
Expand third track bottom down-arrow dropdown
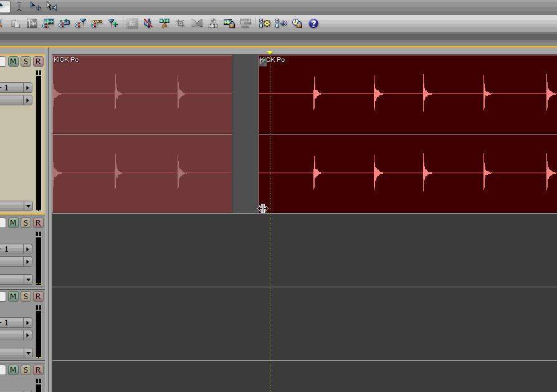[x=28, y=353]
